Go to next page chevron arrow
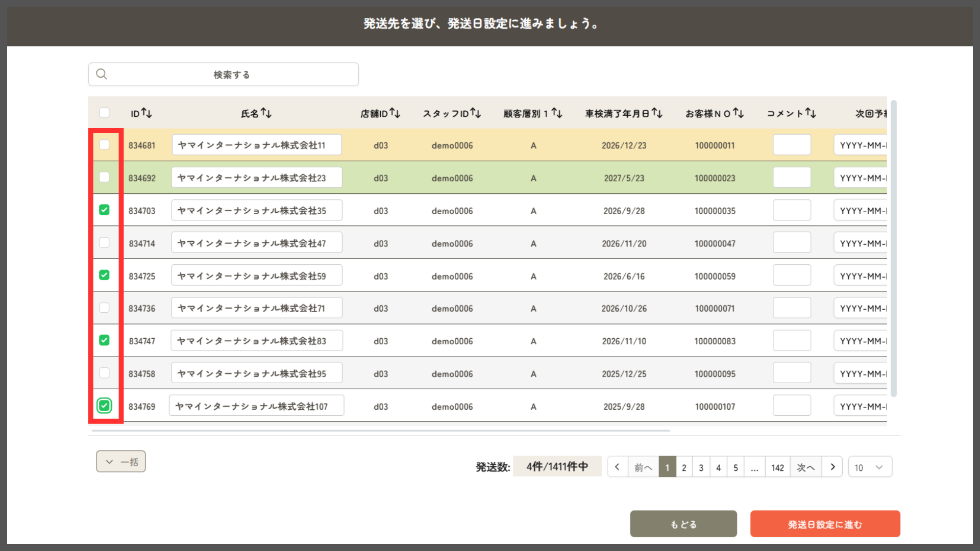The image size is (980, 551). click(832, 467)
